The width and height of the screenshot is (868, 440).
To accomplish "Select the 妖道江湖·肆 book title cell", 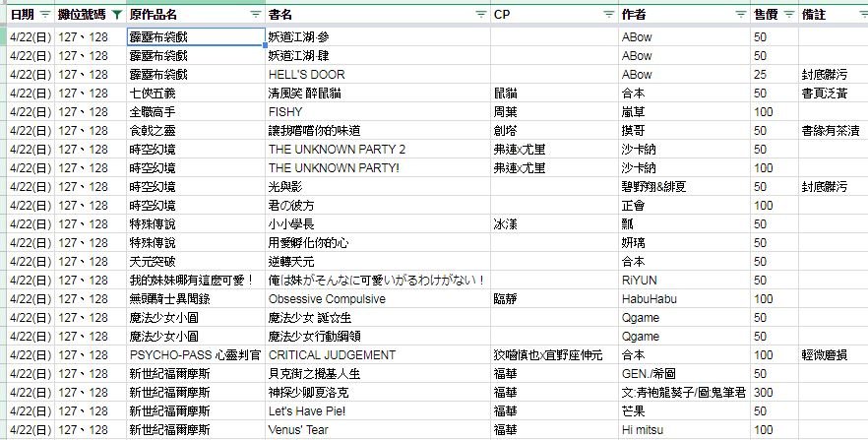I will pyautogui.click(x=378, y=56).
